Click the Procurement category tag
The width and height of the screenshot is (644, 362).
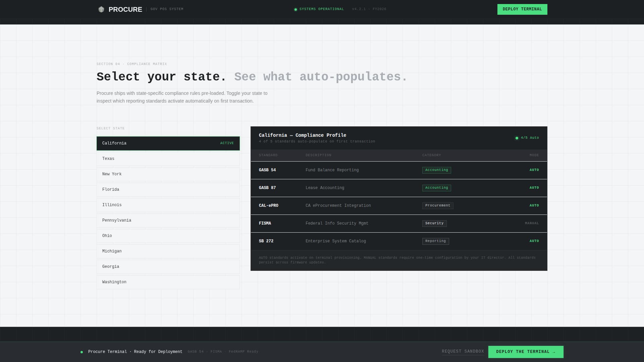pos(438,206)
